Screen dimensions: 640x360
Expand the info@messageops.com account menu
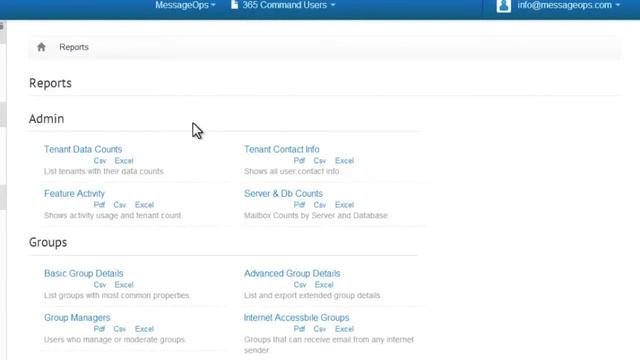coord(569,5)
